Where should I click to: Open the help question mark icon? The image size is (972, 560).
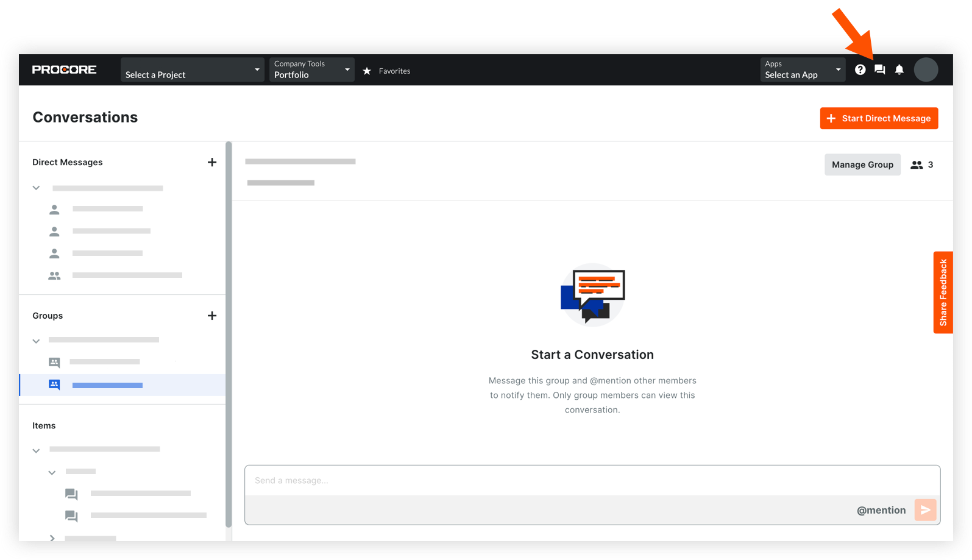[860, 69]
